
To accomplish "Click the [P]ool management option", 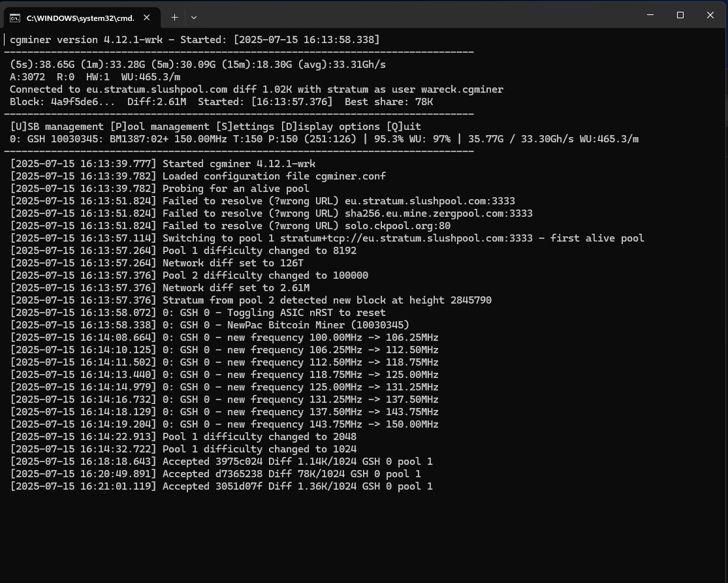I will [160, 127].
